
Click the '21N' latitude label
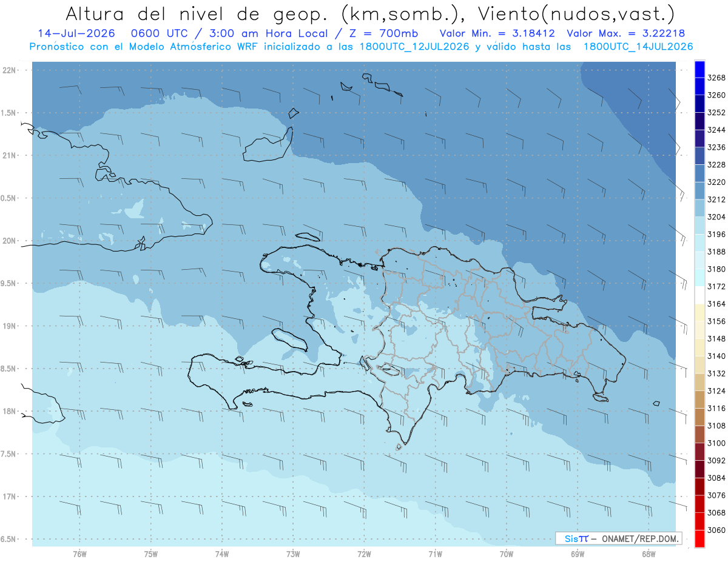[10, 155]
